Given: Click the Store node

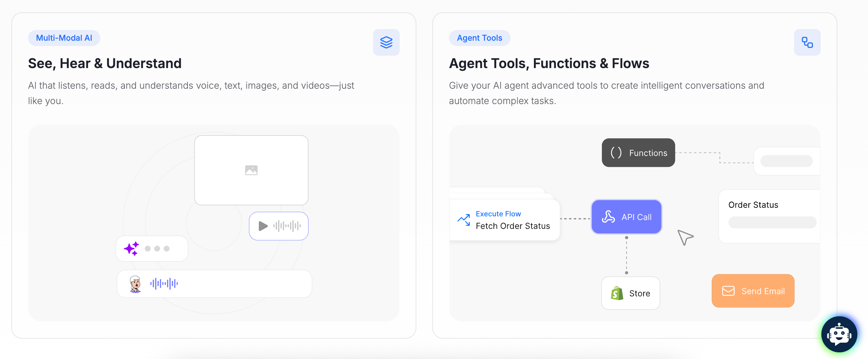Looking at the screenshot, I should pos(630,293).
